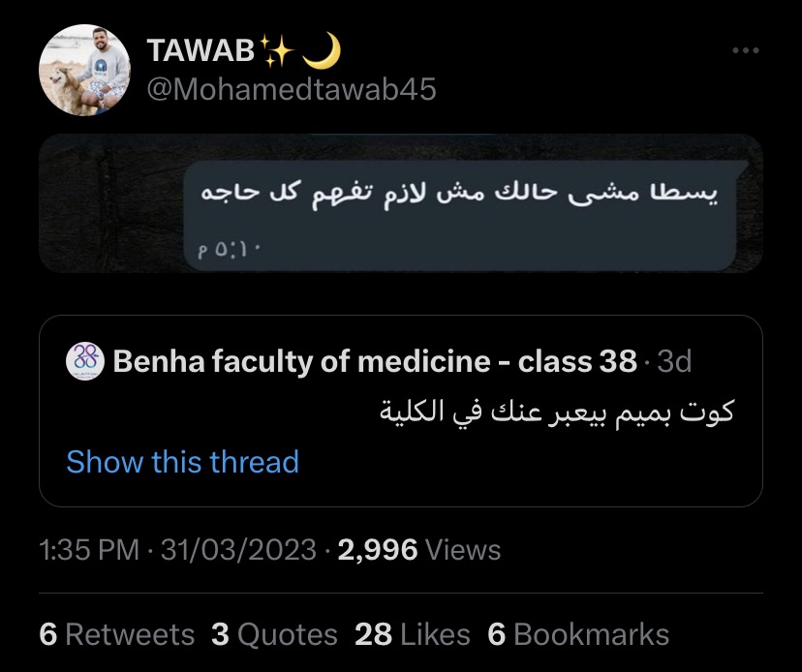802x672 pixels.
Task: Open the three-dot more options menu
Action: click(745, 50)
